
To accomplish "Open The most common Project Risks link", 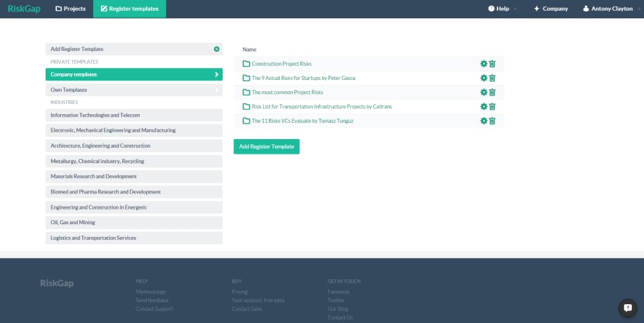I will pos(287,93).
